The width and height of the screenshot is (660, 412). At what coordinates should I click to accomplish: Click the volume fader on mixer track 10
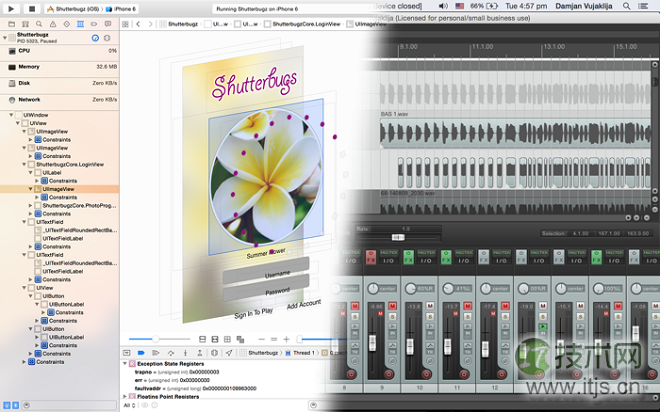pos(410,346)
